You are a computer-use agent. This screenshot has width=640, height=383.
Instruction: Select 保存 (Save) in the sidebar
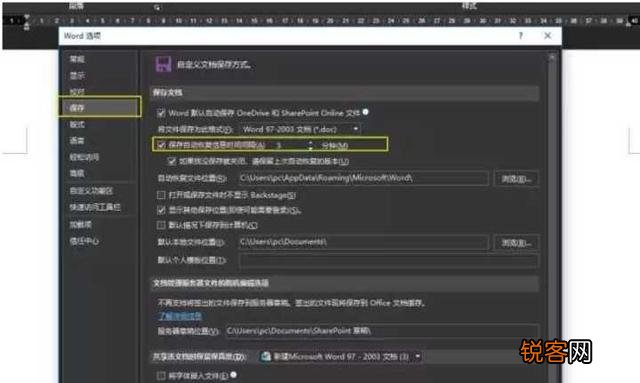100,107
